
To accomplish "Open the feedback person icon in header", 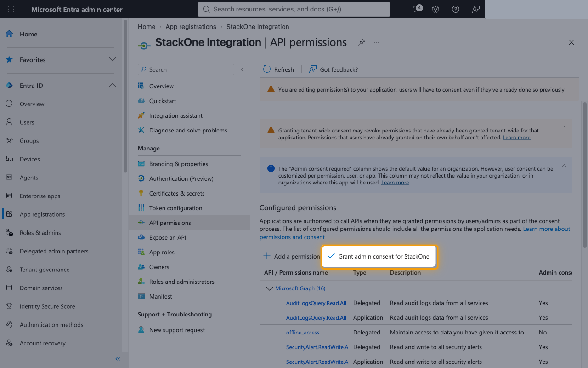I will click(476, 9).
